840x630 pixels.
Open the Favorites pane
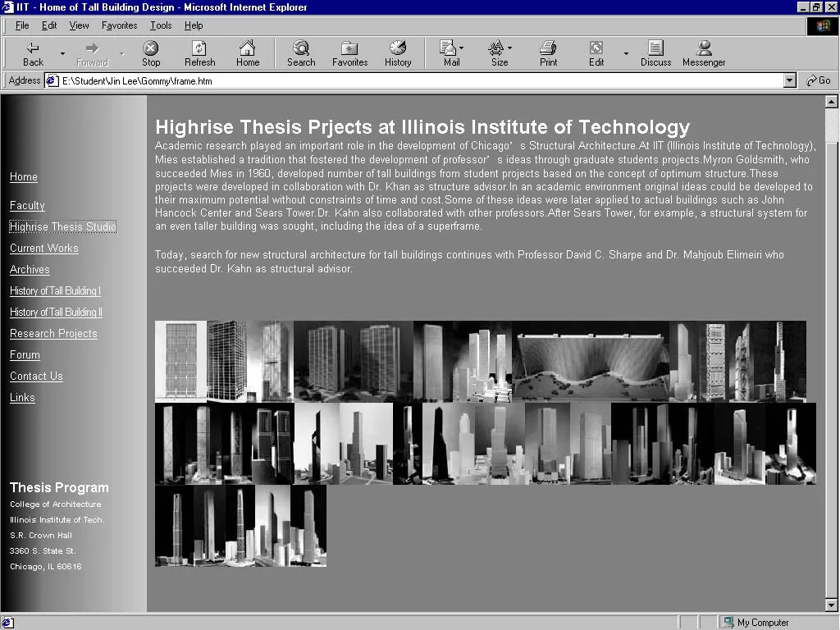(x=349, y=53)
